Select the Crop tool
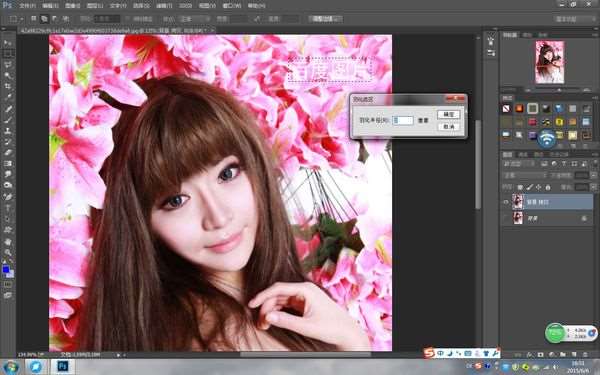600x375 pixels. [8, 86]
